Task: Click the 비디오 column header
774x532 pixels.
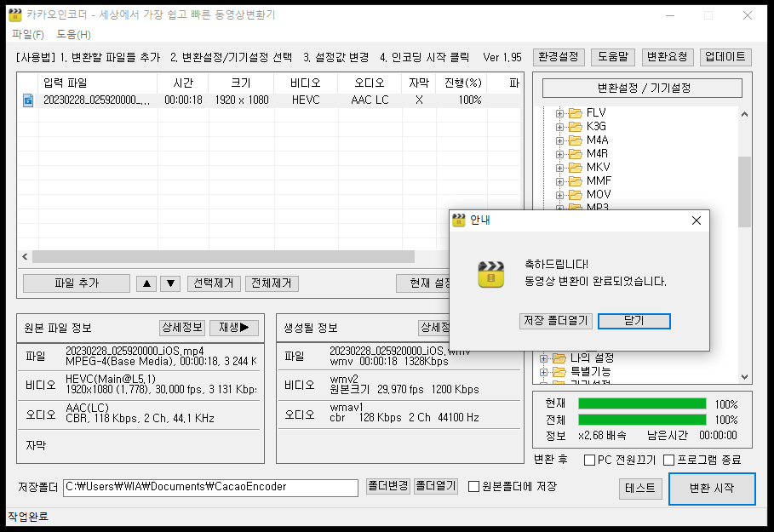Action: pyautogui.click(x=306, y=83)
